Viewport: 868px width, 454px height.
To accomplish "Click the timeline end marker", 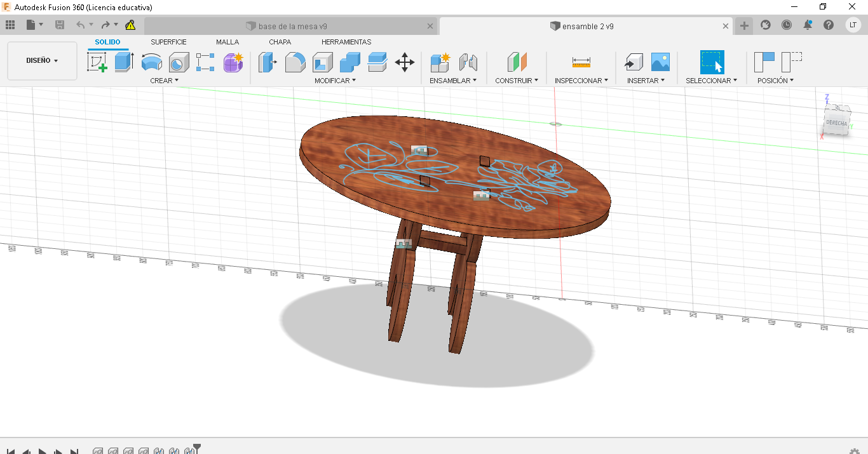I will 197,449.
